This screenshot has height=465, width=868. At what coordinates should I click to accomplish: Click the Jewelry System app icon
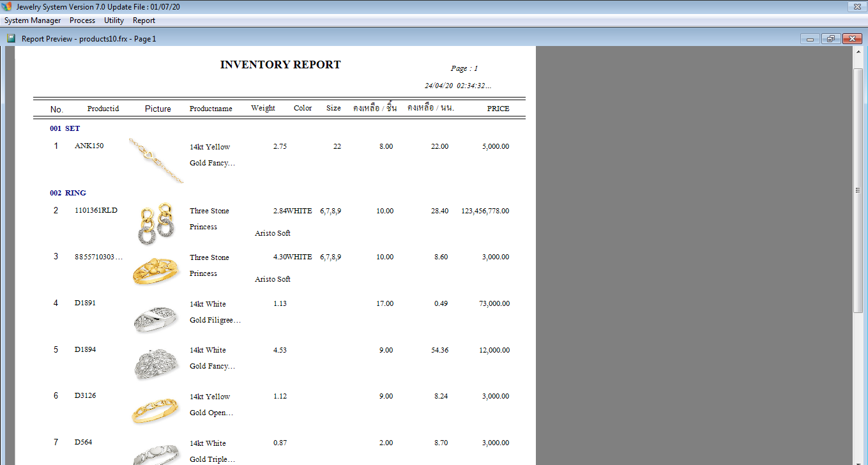(x=7, y=6)
